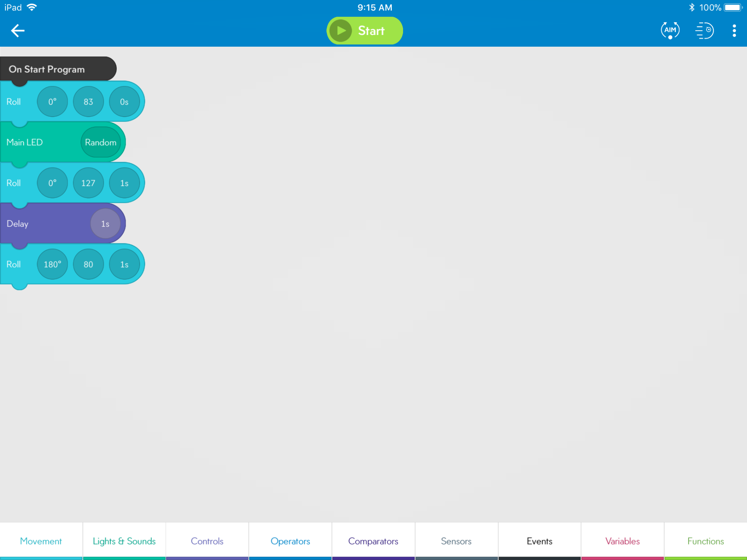Open the Comparators category
Image resolution: width=747 pixels, height=560 pixels.
click(x=373, y=541)
